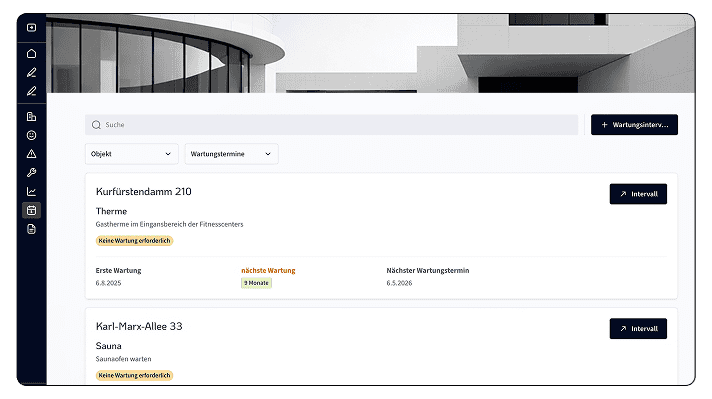Click the Gastherme im Eingangsbereich description
Screen dimensions: 712x399
pos(169,224)
